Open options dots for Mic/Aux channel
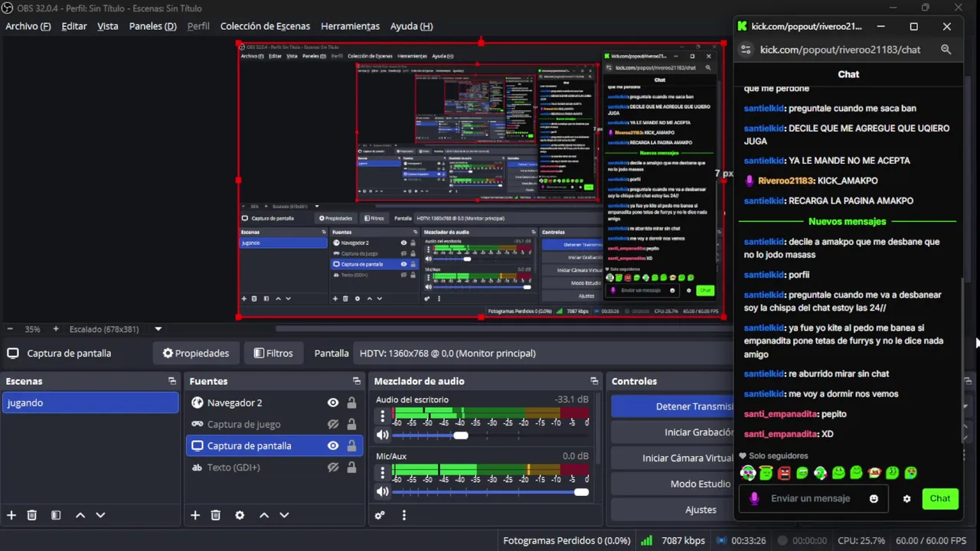 coord(382,473)
